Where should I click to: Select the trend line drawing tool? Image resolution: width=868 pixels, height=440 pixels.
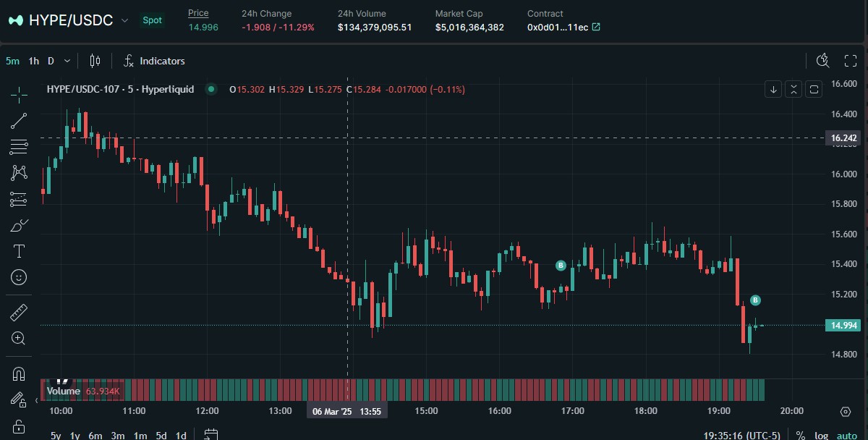click(x=19, y=121)
